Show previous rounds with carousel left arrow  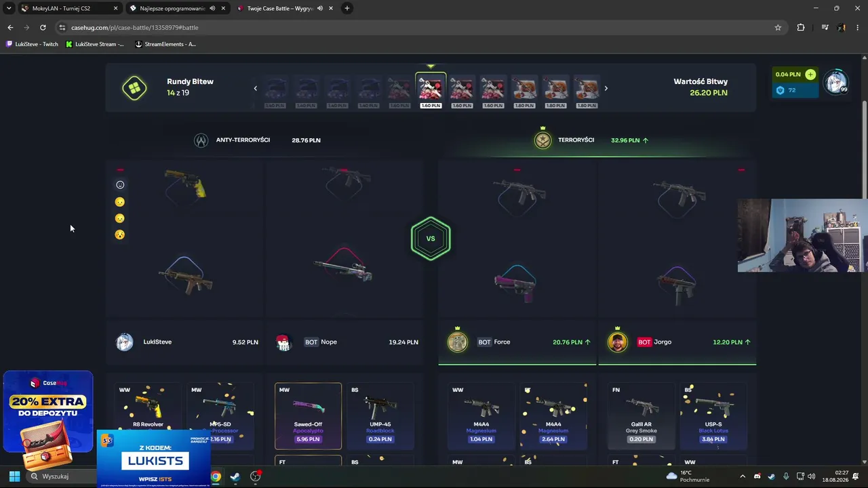(256, 88)
